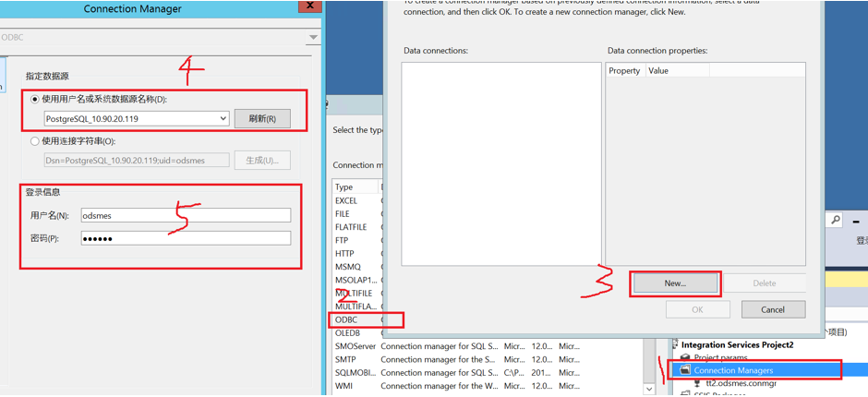Click the tt2.odsmes.conmgr connection icon
868x397 pixels.
(x=697, y=382)
